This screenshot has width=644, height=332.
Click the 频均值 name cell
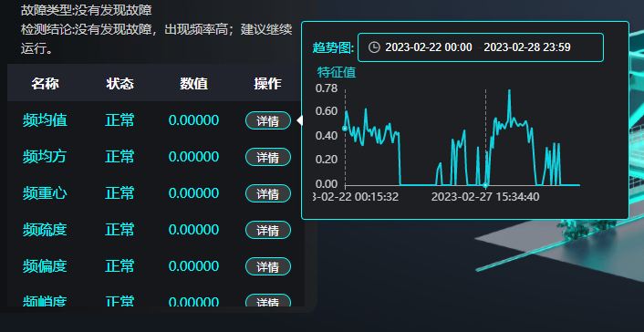pos(45,120)
